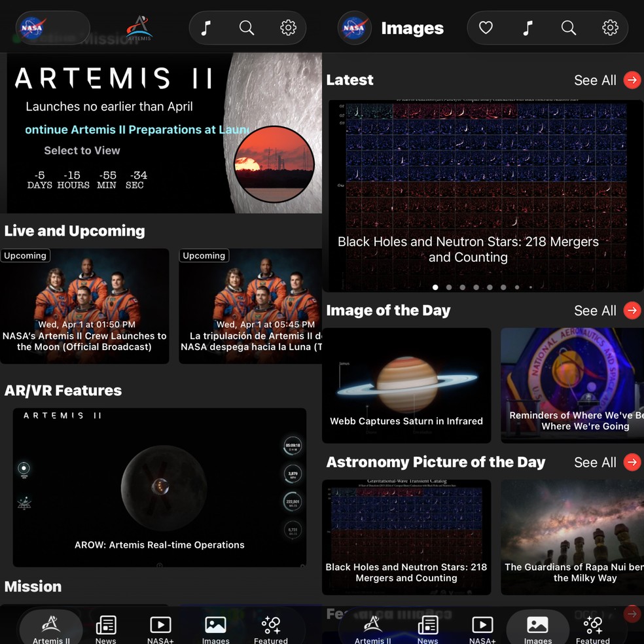Image resolution: width=644 pixels, height=644 pixels.
Task: Switch to the News tab below the Mission heading
Action: coord(105,629)
